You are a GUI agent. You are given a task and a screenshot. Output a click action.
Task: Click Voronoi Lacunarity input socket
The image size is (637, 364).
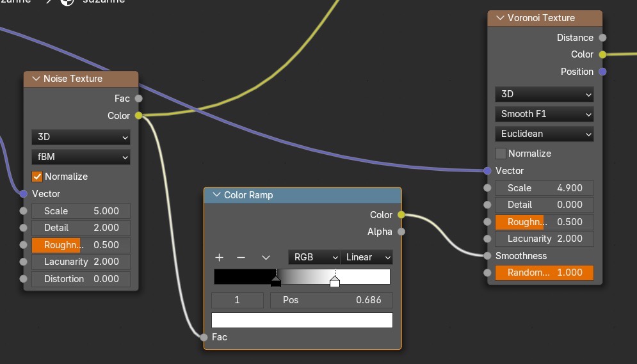pos(487,239)
